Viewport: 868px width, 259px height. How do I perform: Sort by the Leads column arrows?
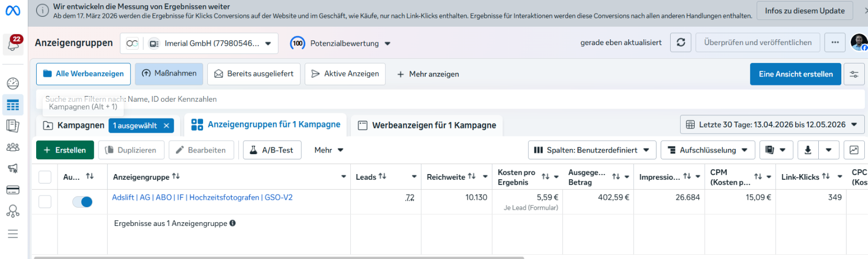pos(382,177)
